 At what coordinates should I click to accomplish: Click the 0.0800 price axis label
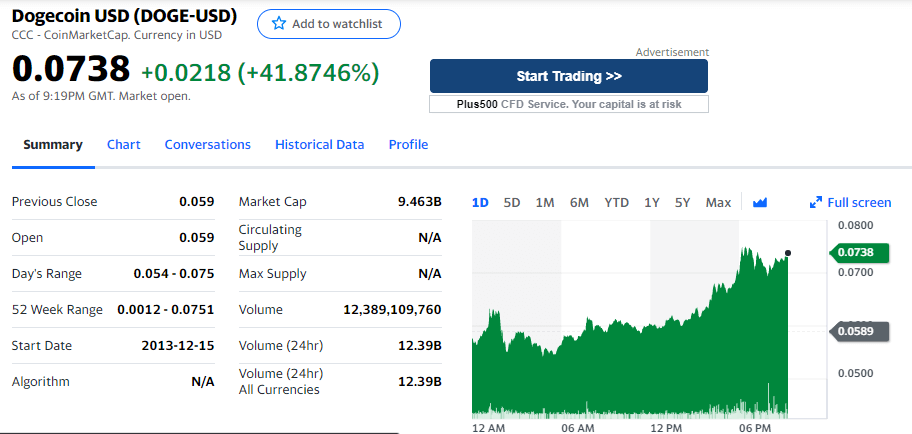[x=856, y=225]
